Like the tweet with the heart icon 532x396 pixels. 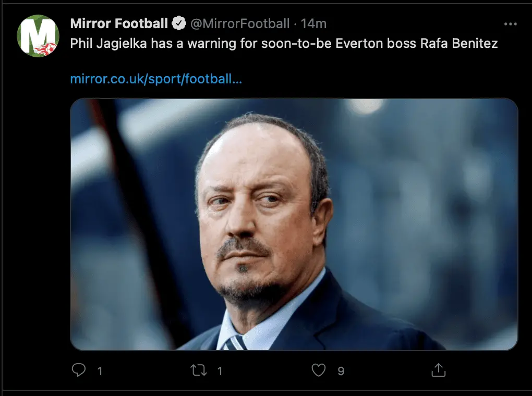[x=318, y=370]
